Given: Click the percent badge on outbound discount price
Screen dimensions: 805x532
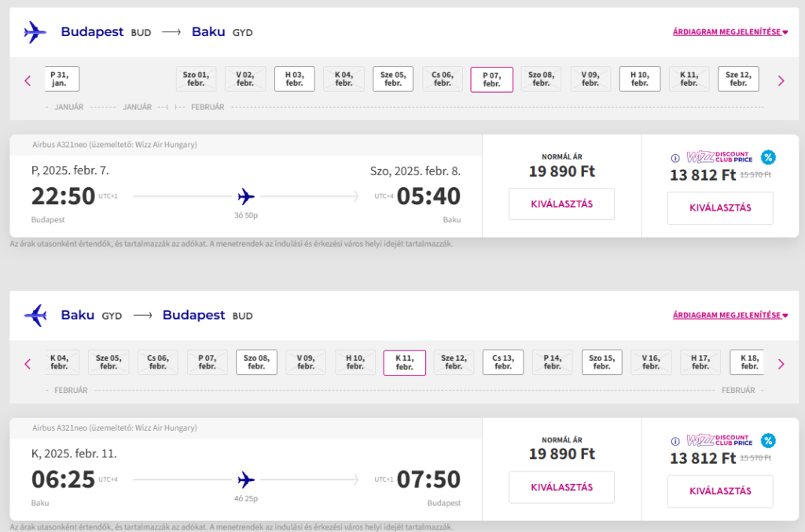Looking at the screenshot, I should click(768, 157).
